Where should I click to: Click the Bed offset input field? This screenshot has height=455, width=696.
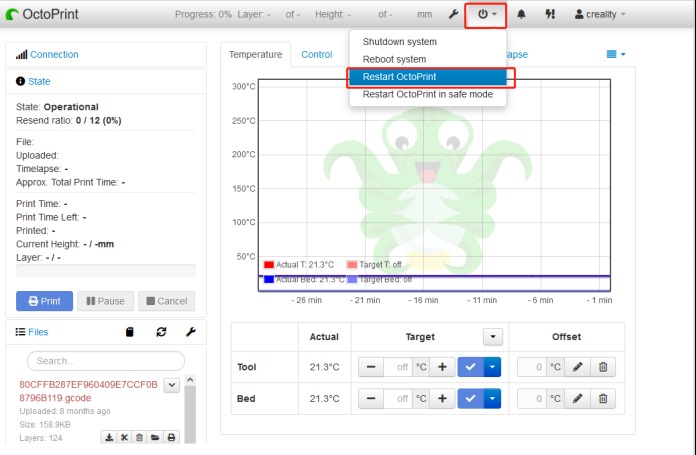point(532,399)
